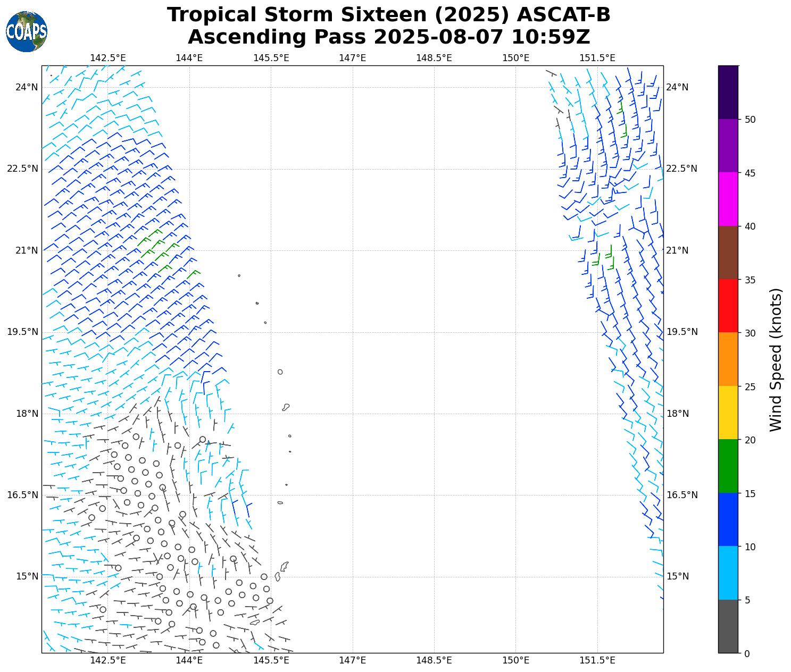This screenshot has height=672, width=791.
Task: Click the 'Wind Speed (knots)' colorbar label
Action: point(776,359)
